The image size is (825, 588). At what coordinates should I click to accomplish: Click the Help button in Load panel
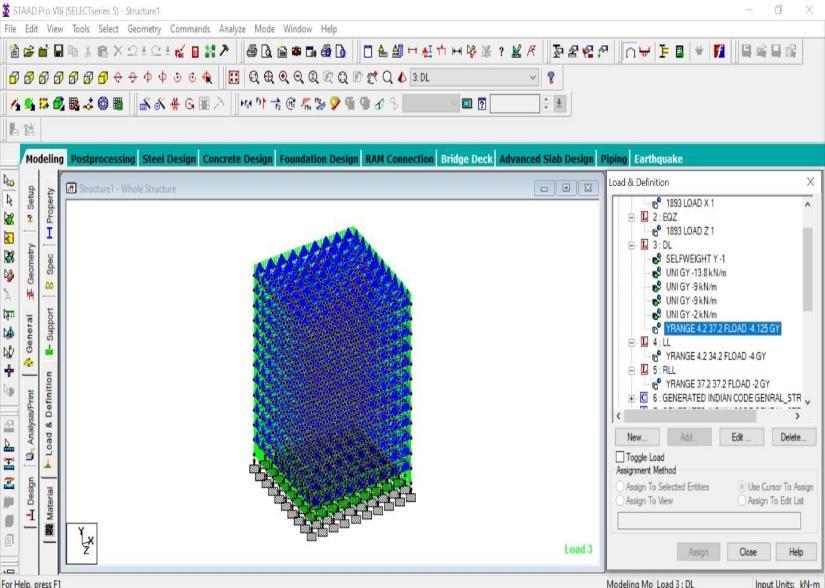796,552
